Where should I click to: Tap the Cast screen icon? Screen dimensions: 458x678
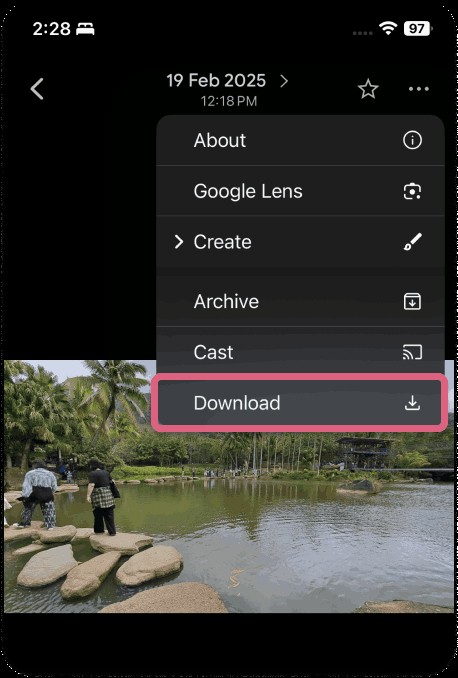tap(412, 352)
